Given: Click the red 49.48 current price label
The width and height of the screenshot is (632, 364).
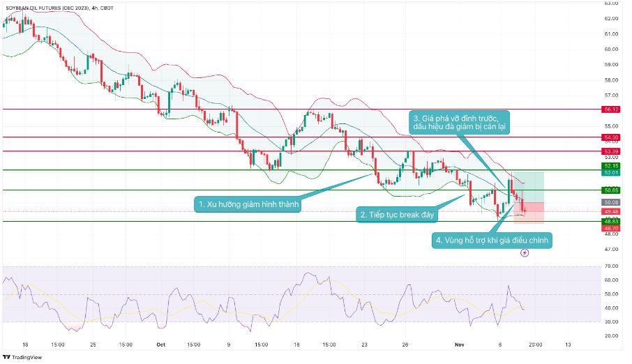Looking at the screenshot, I should pos(610,211).
